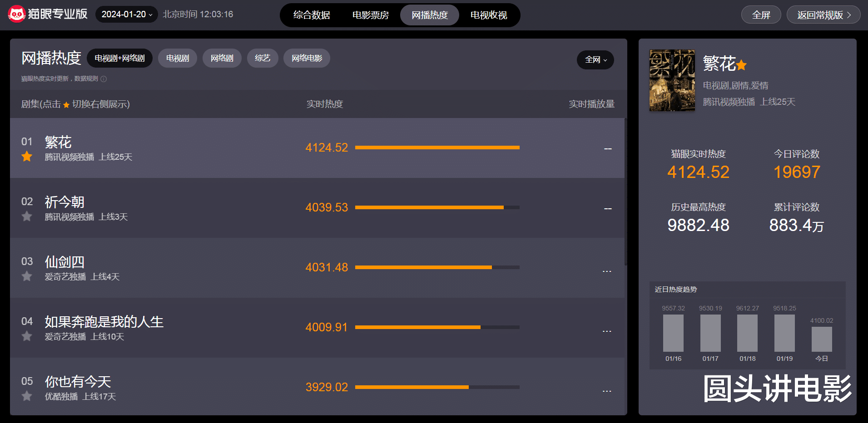868x423 pixels.
Task: Expand the 全网 platform dropdown
Action: (595, 60)
